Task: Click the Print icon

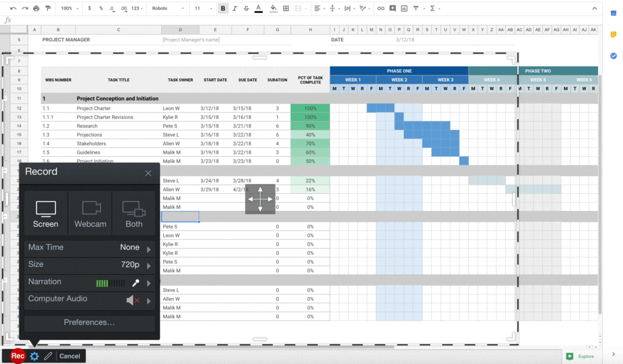Action: pyautogui.click(x=36, y=9)
